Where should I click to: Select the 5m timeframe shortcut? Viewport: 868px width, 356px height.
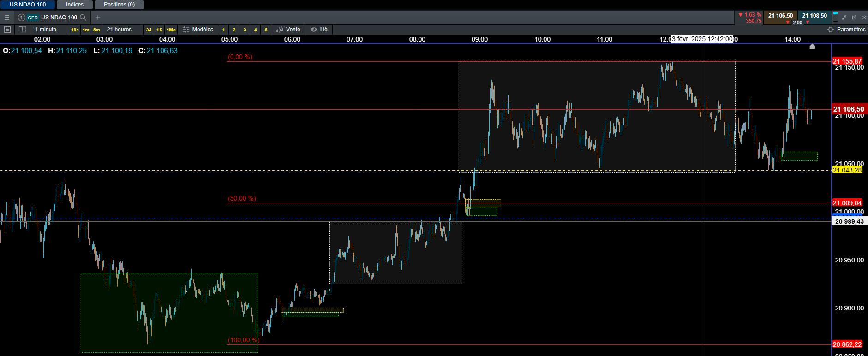[x=96, y=30]
